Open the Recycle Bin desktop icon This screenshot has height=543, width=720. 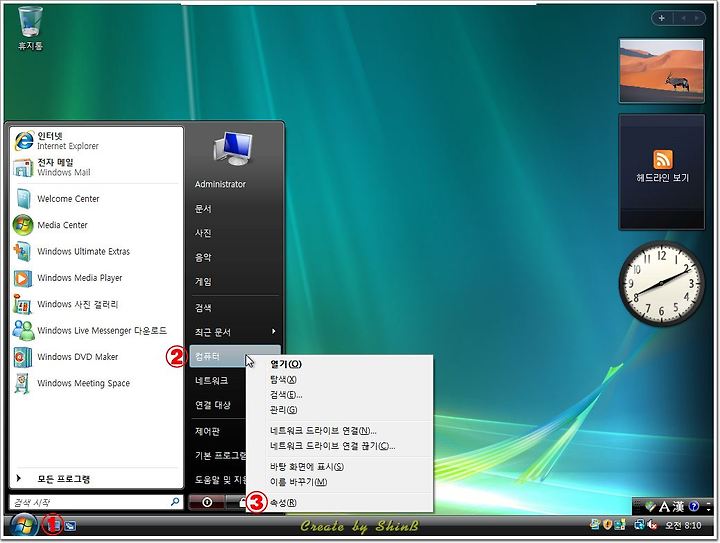(30, 28)
